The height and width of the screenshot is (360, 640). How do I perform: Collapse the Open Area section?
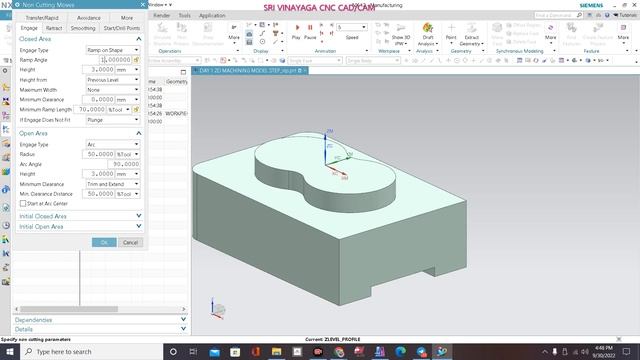[138, 133]
